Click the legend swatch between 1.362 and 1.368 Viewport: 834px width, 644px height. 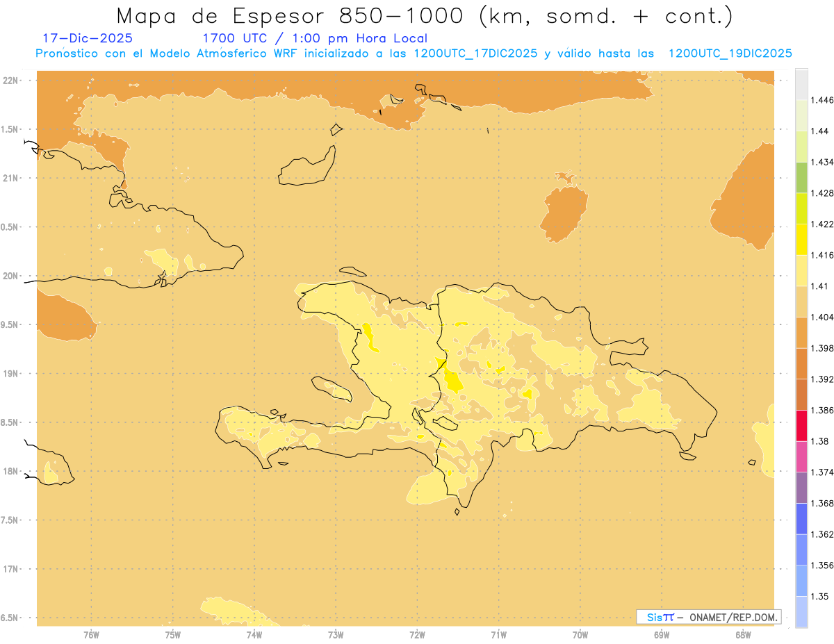coord(801,518)
